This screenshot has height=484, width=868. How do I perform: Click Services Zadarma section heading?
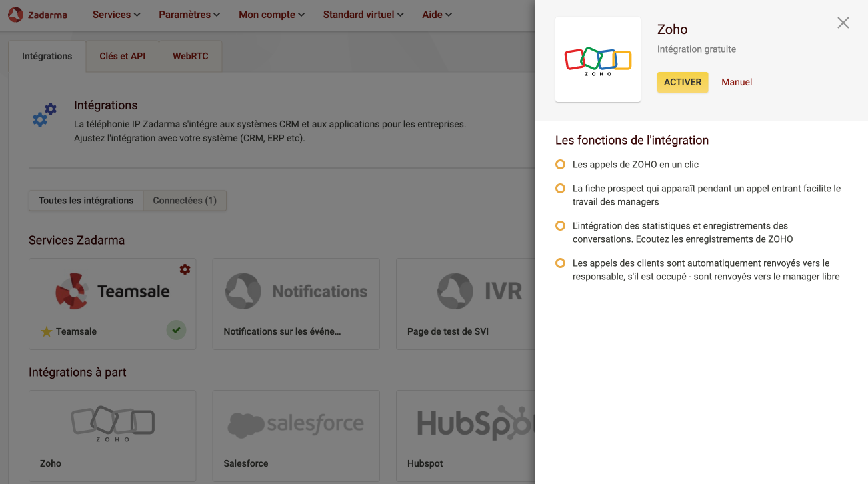click(x=77, y=240)
